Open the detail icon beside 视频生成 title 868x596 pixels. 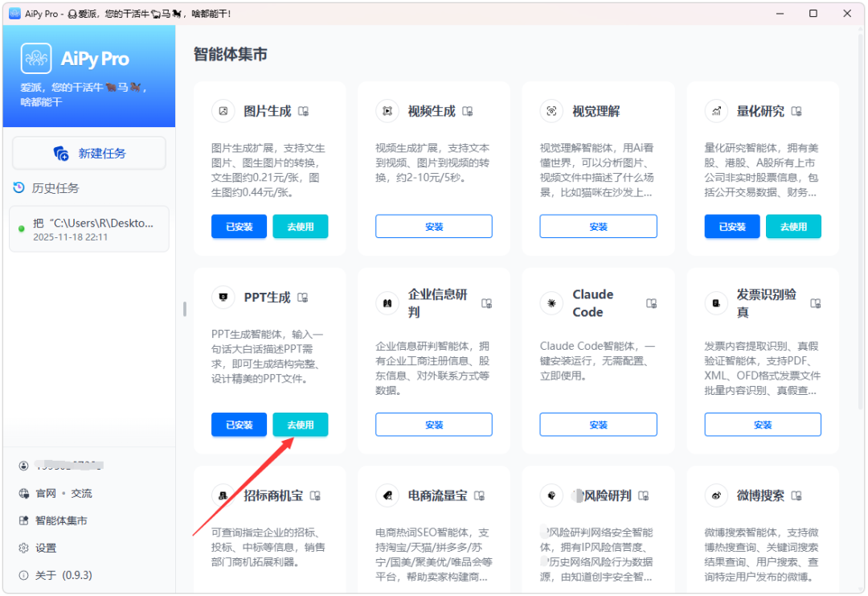(x=468, y=111)
